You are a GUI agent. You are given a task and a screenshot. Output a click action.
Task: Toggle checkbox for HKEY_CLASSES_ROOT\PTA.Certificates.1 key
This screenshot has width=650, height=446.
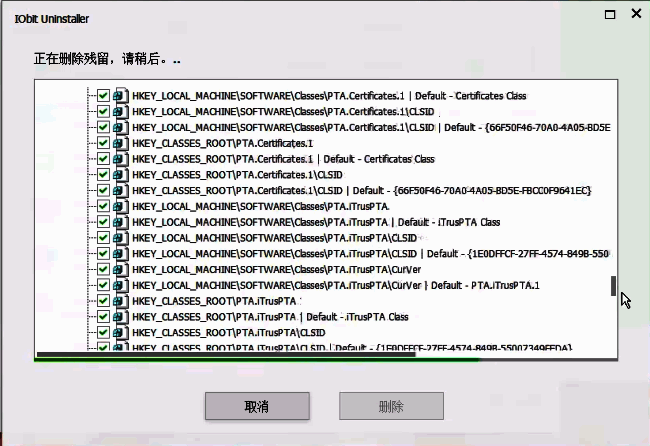[103, 143]
